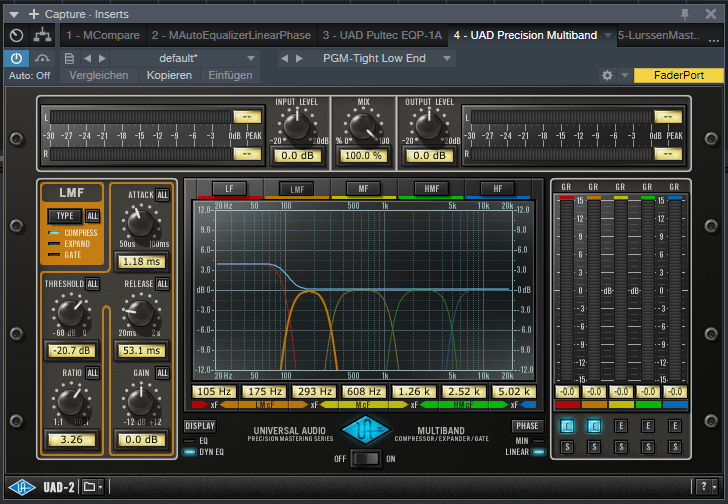The height and width of the screenshot is (504, 728).
Task: Click the 3.26 ratio value field
Action: (x=72, y=439)
